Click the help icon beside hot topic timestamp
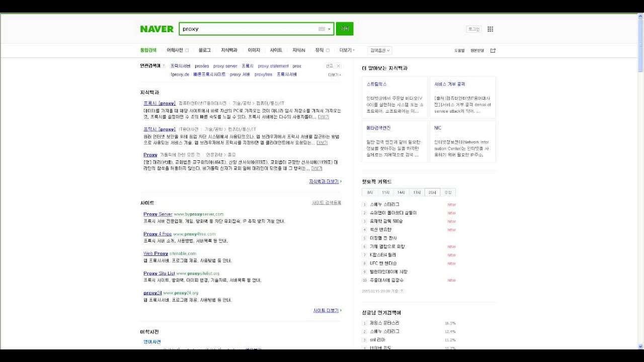This screenshot has height=362, width=644. pos(401,291)
